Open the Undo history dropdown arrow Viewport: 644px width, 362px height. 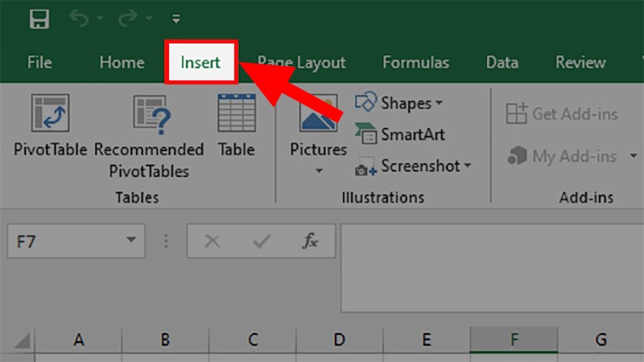[100, 19]
